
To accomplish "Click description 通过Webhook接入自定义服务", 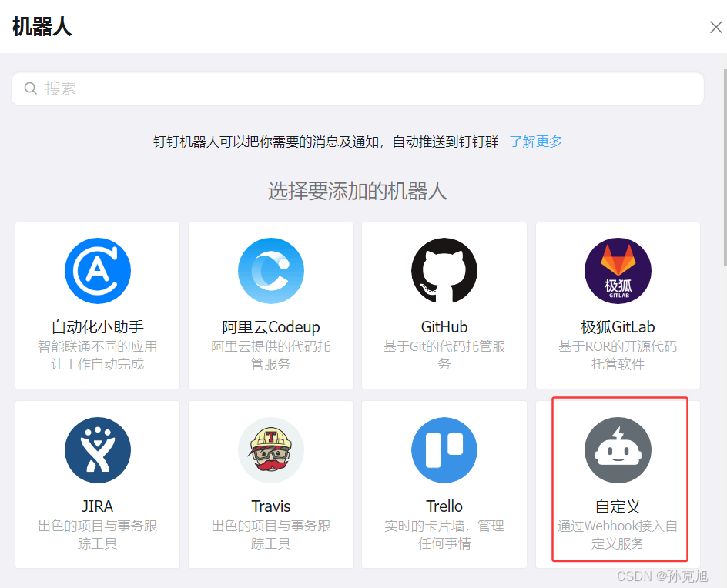I will pos(618,534).
